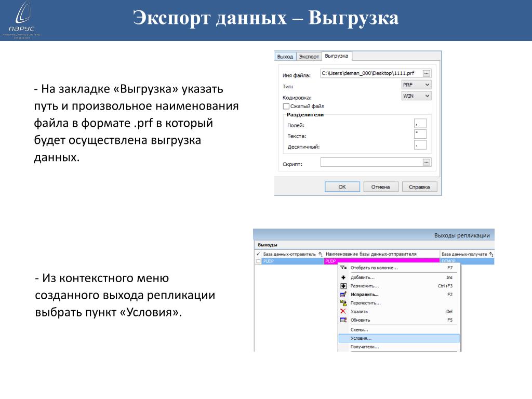Click the Текста separator field

click(420, 134)
